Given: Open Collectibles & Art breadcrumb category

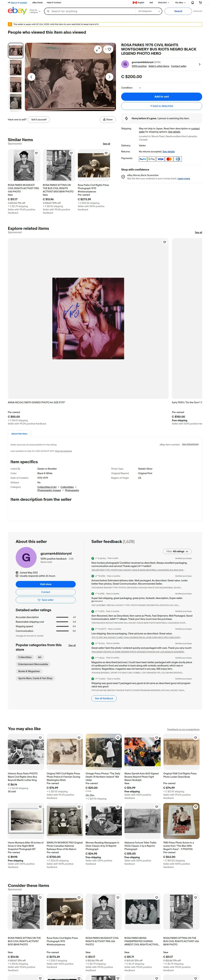Looking at the screenshot, I should click(47, 487).
